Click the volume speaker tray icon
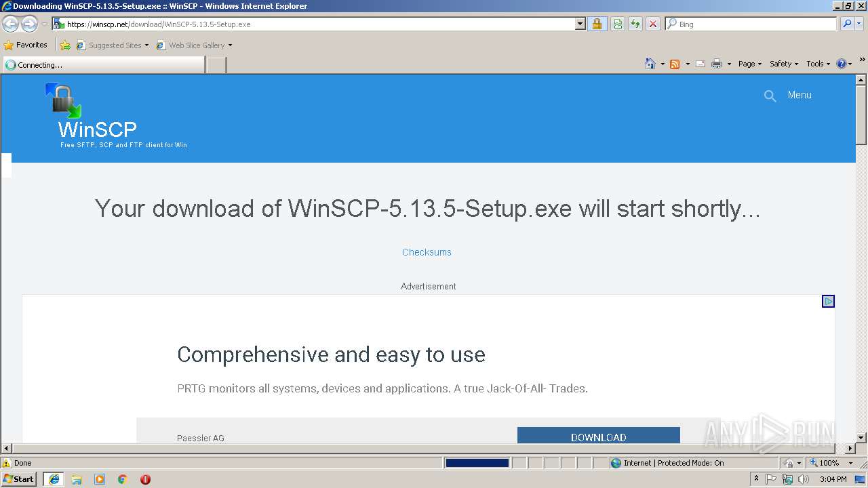 tap(804, 479)
